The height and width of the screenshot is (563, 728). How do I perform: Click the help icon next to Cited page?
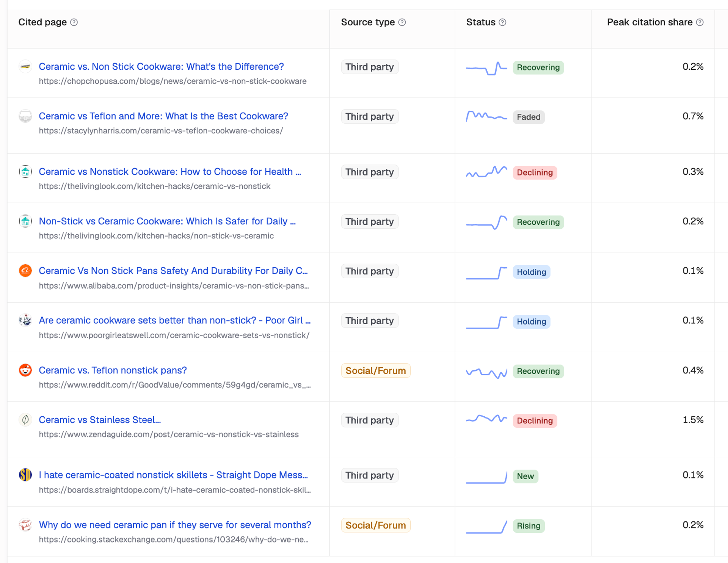[74, 22]
